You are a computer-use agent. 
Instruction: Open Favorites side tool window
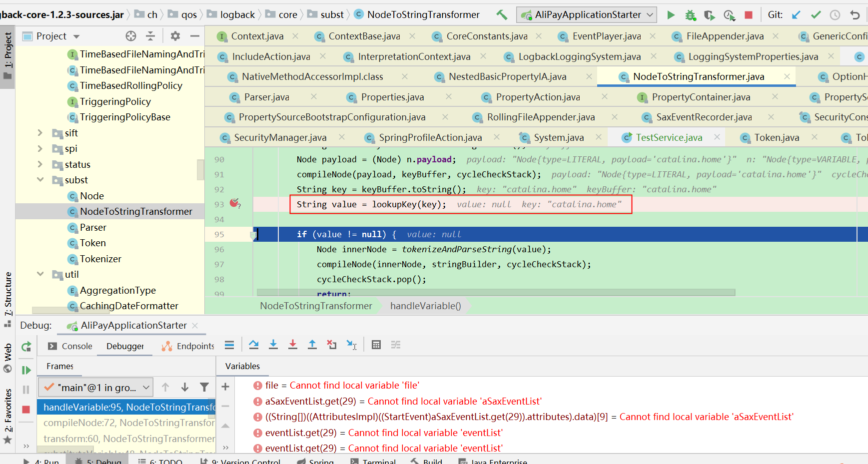tap(7, 416)
